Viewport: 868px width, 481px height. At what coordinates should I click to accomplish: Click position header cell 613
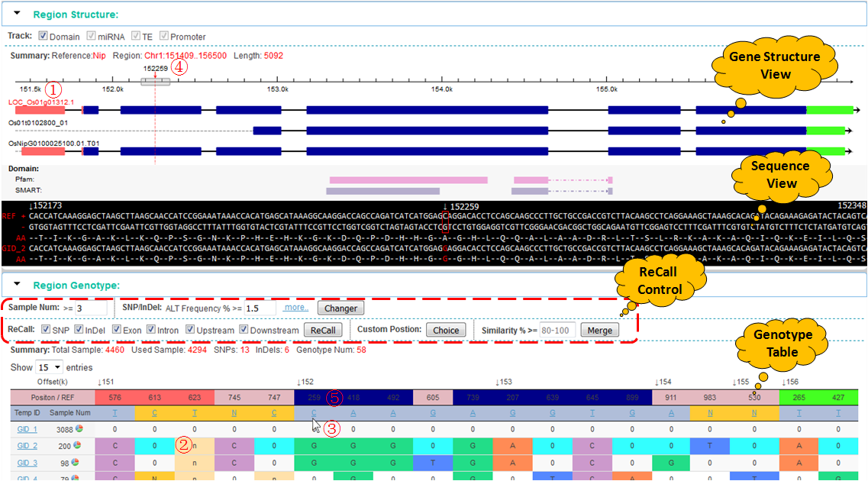(x=154, y=398)
